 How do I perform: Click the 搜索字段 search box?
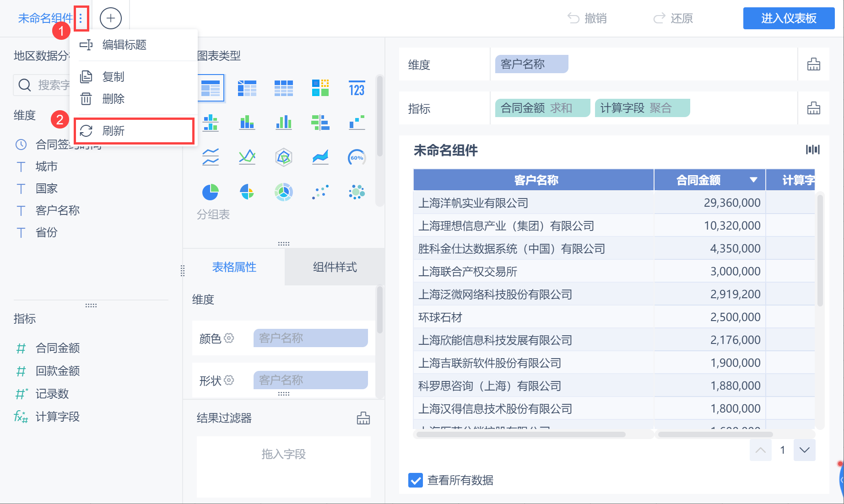pyautogui.click(x=43, y=85)
